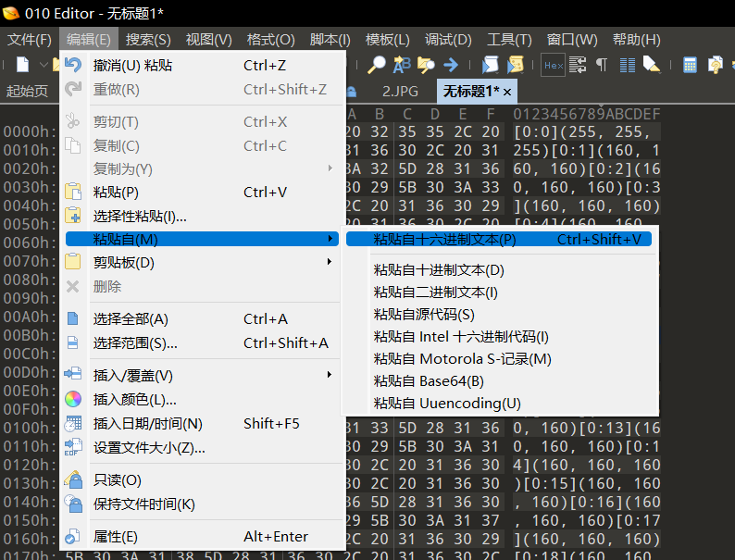Switch to the 起始页 tab
This screenshot has height=560, width=735.
tap(27, 91)
